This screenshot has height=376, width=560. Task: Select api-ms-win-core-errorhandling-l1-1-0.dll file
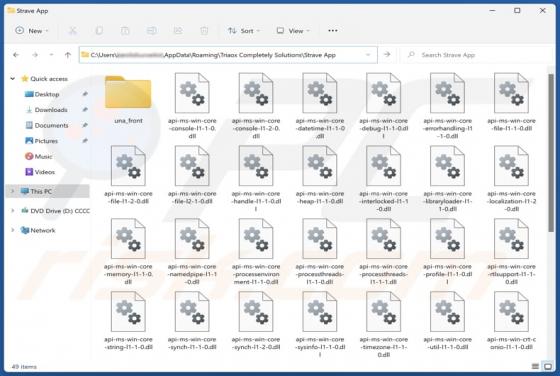click(x=448, y=106)
